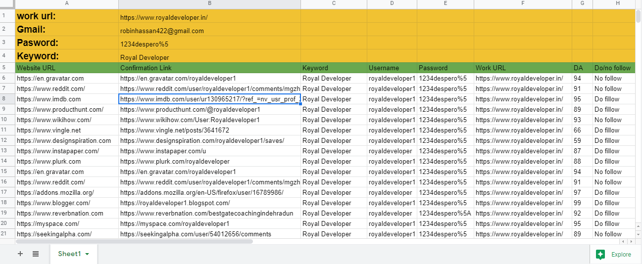Click the royaldeveloper.in work url cell
Image resolution: width=644 pixels, height=264 pixels.
click(x=209, y=17)
